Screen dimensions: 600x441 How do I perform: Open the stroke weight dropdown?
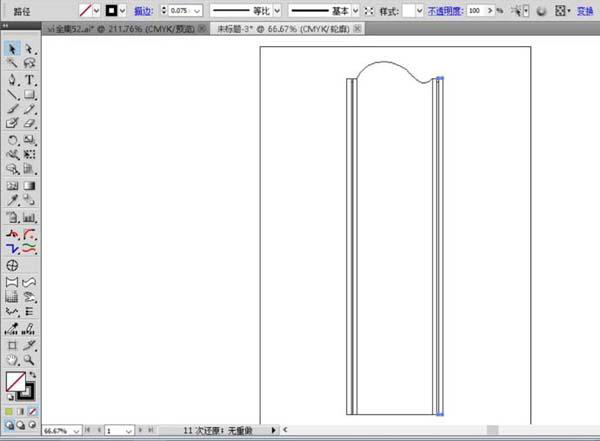[197, 11]
